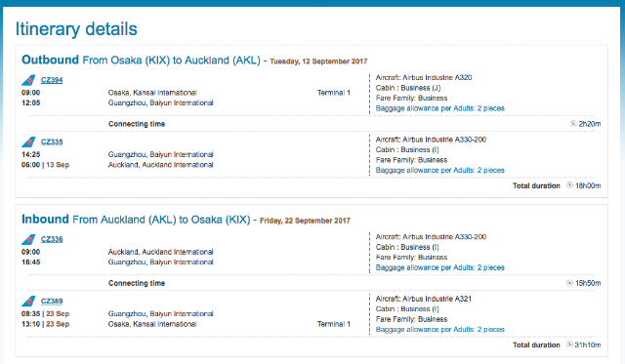625x364 pixels.
Task: Click clock icon next to 18h00m total duration
Action: 570,185
